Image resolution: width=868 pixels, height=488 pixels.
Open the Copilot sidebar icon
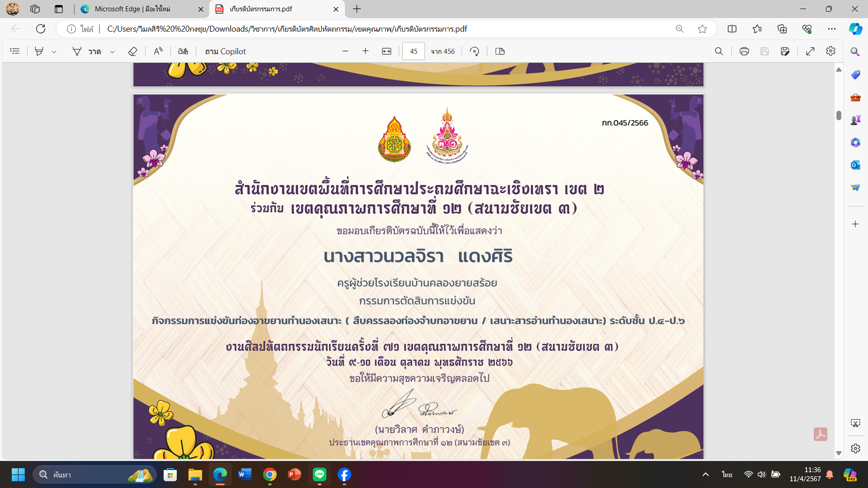[855, 29]
